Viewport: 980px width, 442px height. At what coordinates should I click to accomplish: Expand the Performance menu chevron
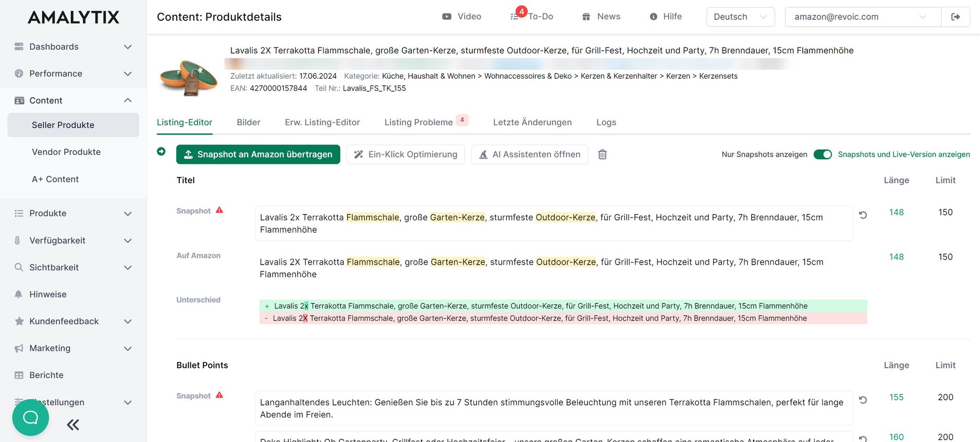click(x=128, y=74)
